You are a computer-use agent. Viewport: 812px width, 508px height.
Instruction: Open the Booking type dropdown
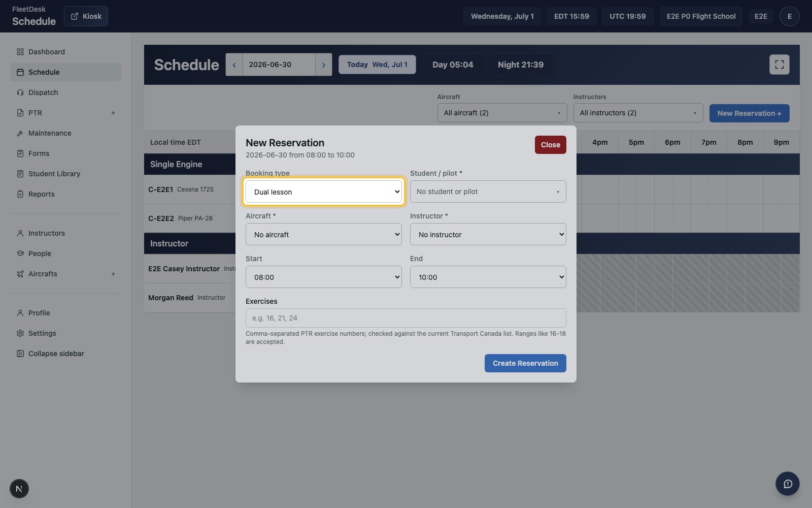pos(324,192)
